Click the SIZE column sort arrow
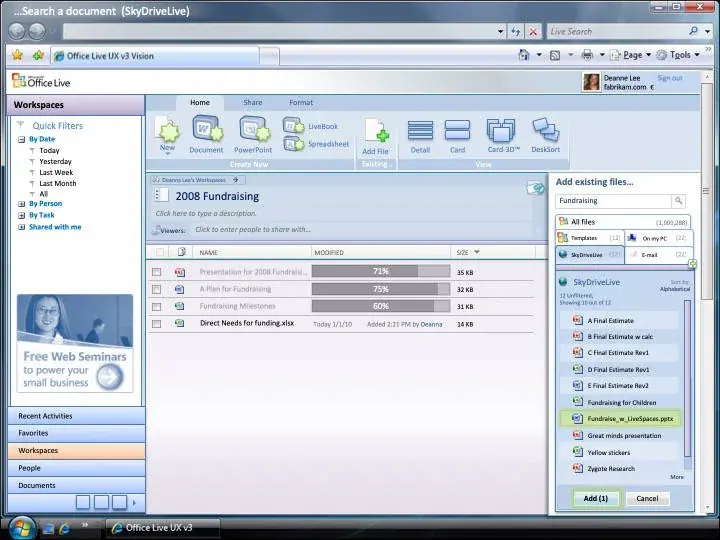 [477, 252]
